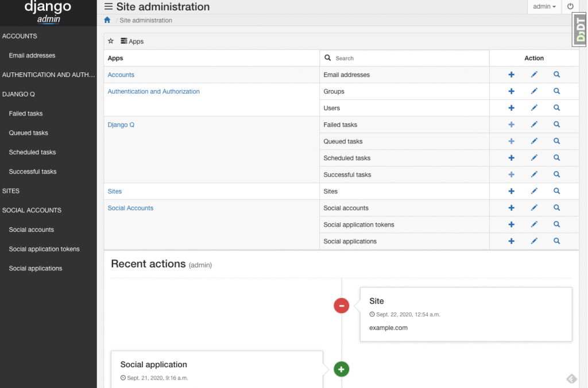This screenshot has width=588, height=388.
Task: Select Queued tasks in sidebar
Action: 28,133
